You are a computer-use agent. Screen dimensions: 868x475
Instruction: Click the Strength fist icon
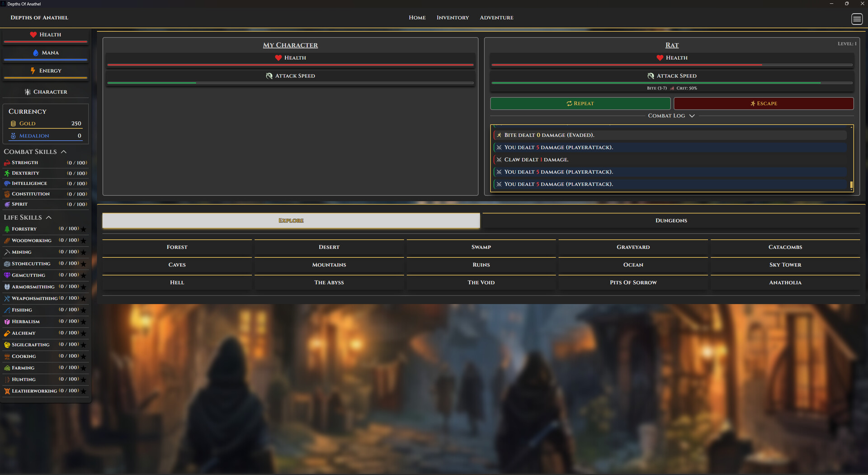tap(7, 162)
